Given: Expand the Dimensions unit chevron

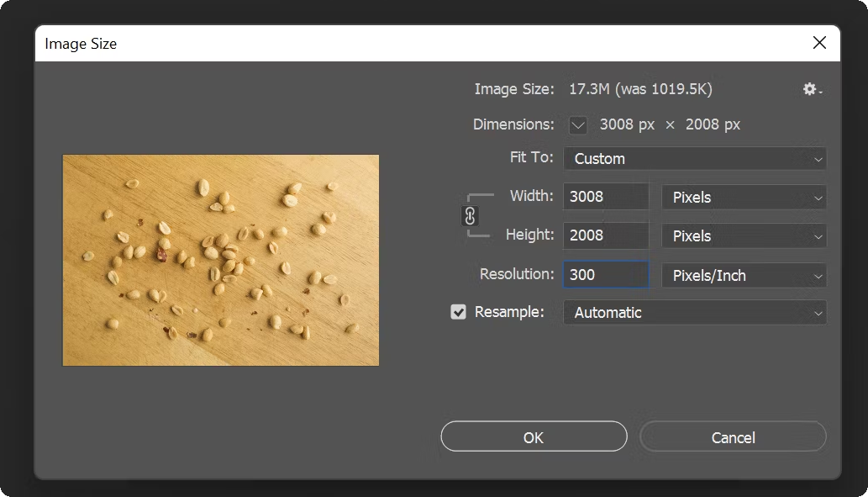Looking at the screenshot, I should 578,124.
